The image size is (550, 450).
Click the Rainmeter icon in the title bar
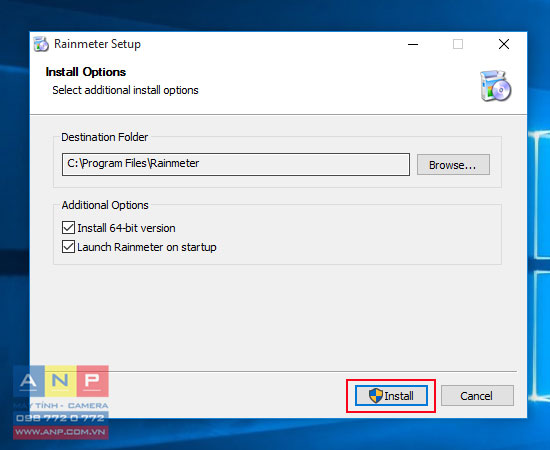(41, 44)
